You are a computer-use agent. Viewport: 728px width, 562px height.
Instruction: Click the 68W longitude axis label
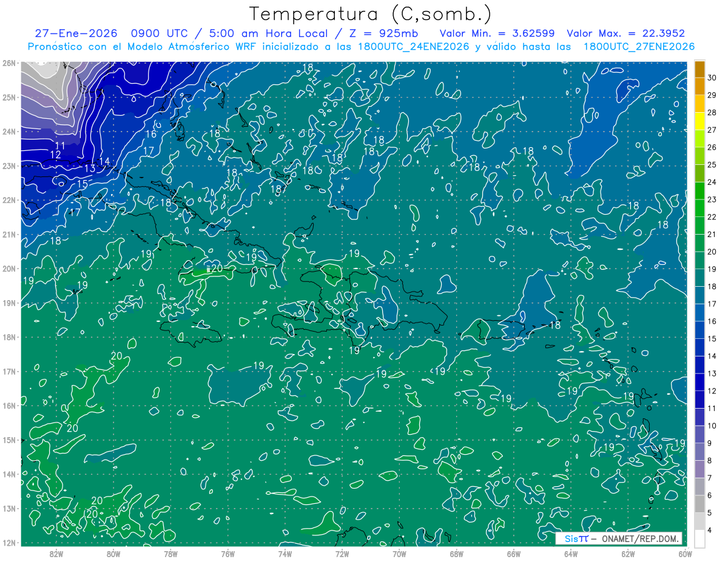tap(456, 555)
